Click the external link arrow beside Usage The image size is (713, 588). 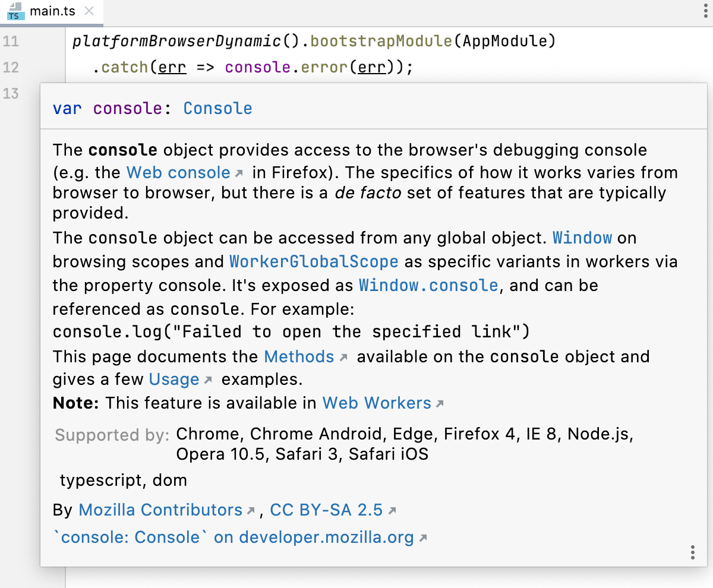coord(207,380)
